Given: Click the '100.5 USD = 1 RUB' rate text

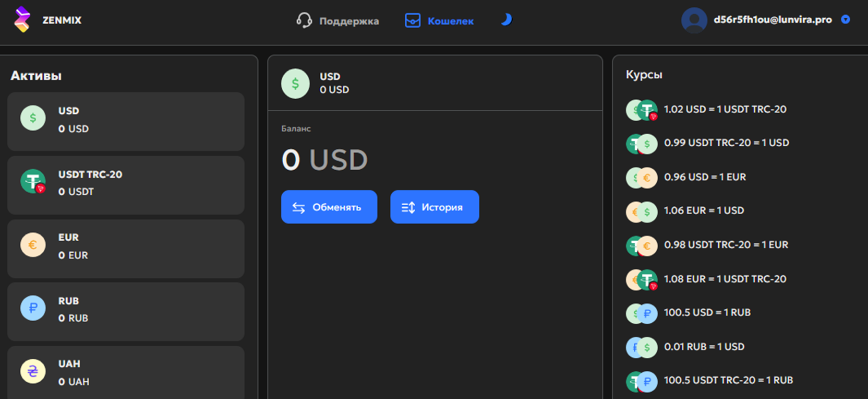Looking at the screenshot, I should coord(707,312).
